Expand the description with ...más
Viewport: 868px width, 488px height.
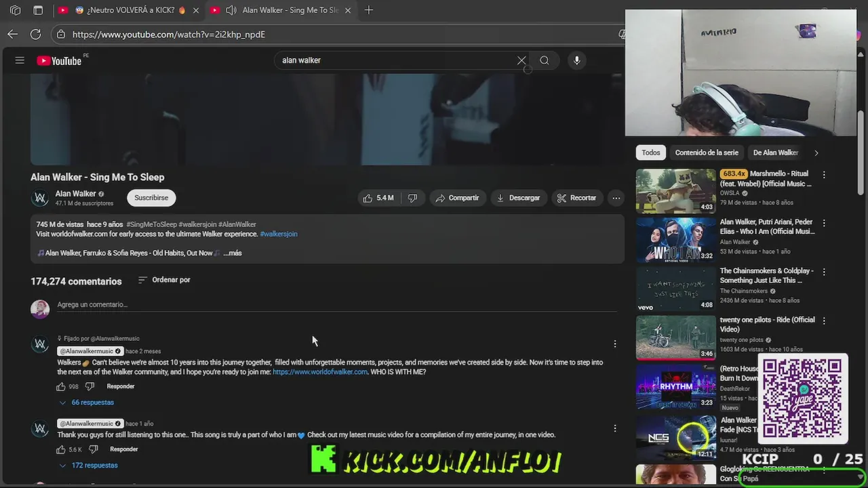pos(233,253)
